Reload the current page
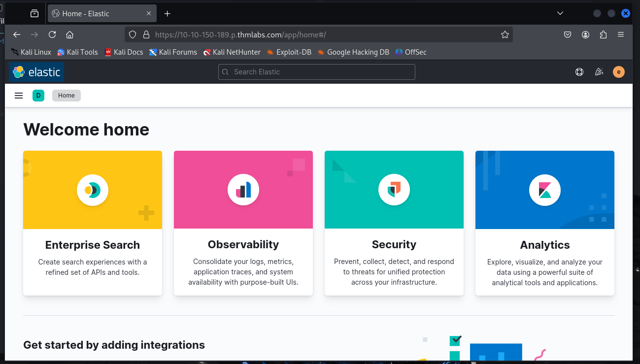The width and height of the screenshot is (640, 364). (52, 34)
